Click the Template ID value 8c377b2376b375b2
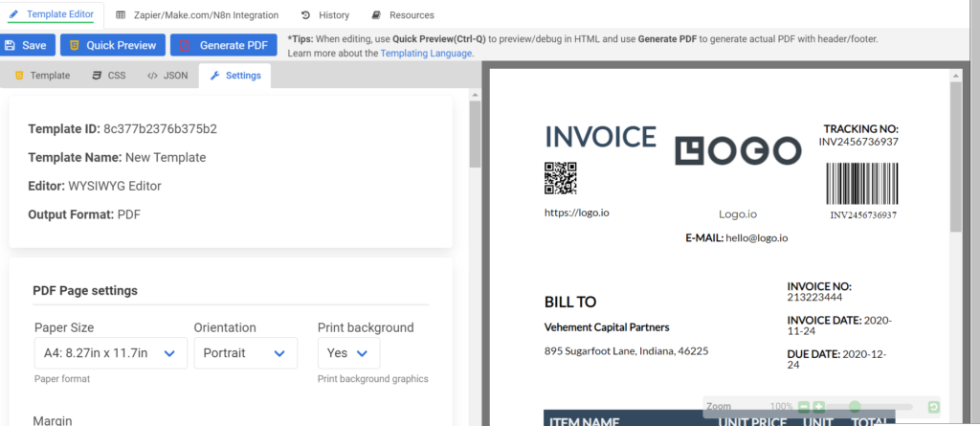 160,129
